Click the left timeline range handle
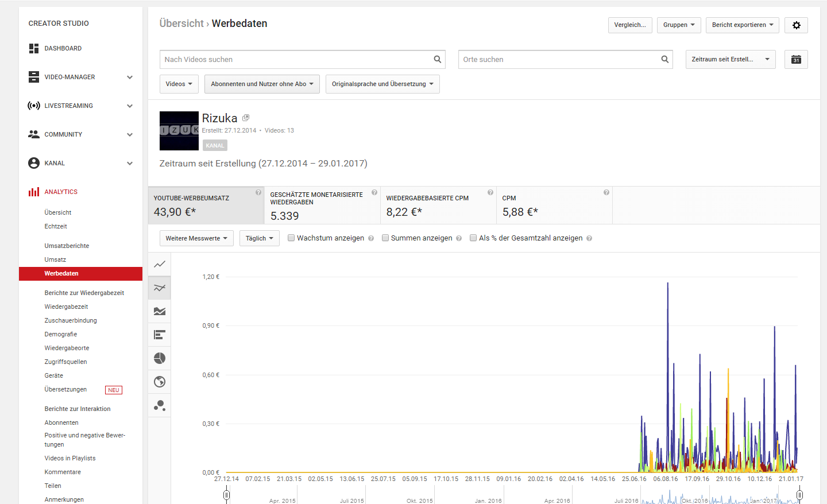 click(226, 494)
